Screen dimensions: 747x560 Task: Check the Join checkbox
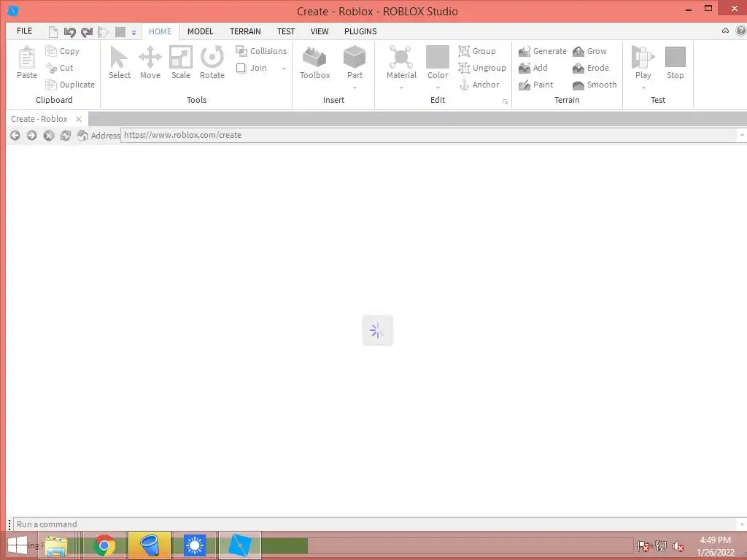tap(241, 68)
